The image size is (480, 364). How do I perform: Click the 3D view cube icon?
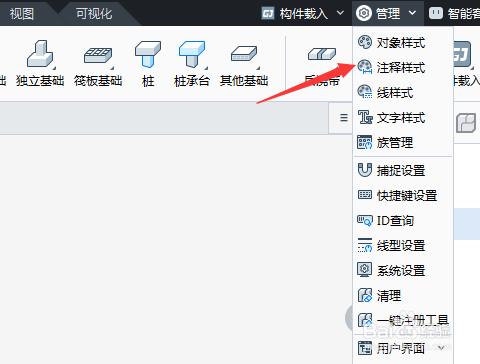pos(466,123)
